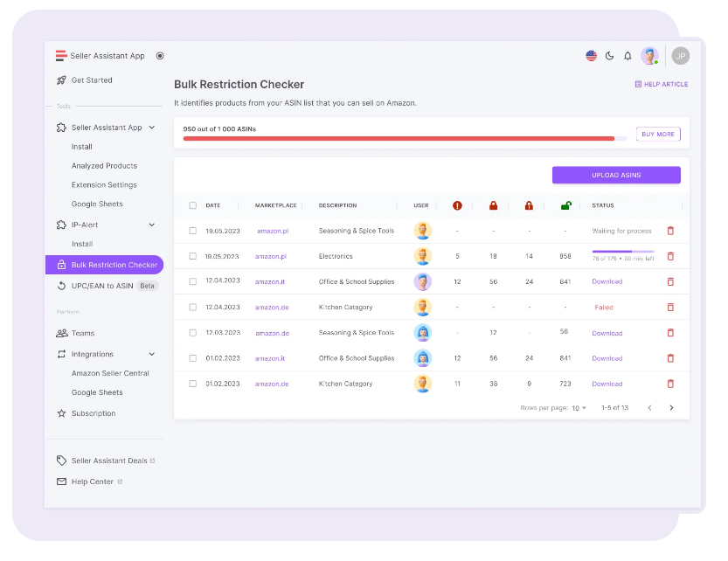Open the hamburger menu beside Seller Assistant App
This screenshot has width=728, height=561.
coord(59,55)
